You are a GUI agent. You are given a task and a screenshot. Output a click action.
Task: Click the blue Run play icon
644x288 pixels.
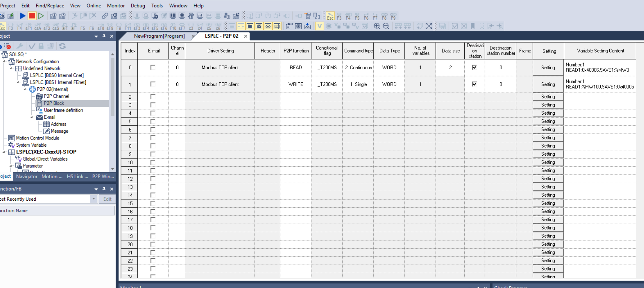(23, 16)
